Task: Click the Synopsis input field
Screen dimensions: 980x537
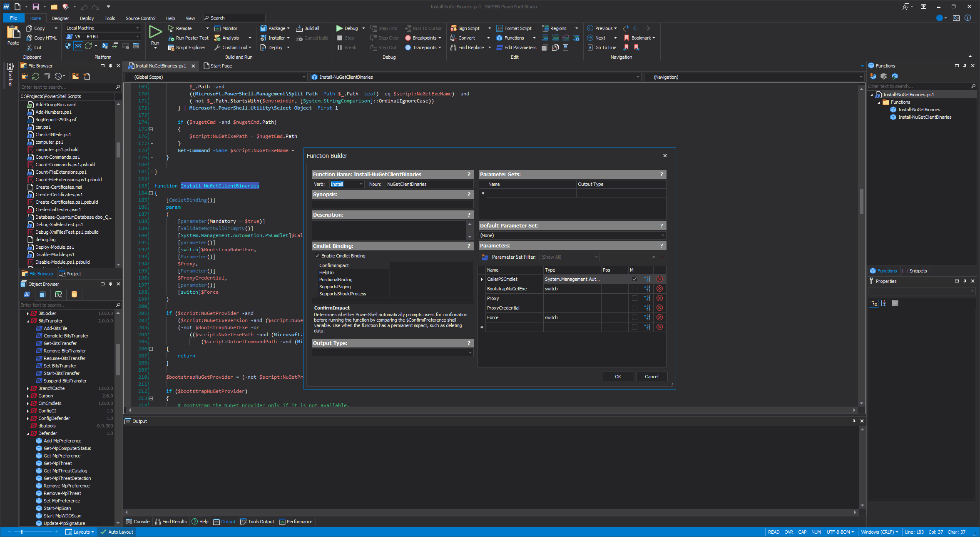Action: point(393,204)
